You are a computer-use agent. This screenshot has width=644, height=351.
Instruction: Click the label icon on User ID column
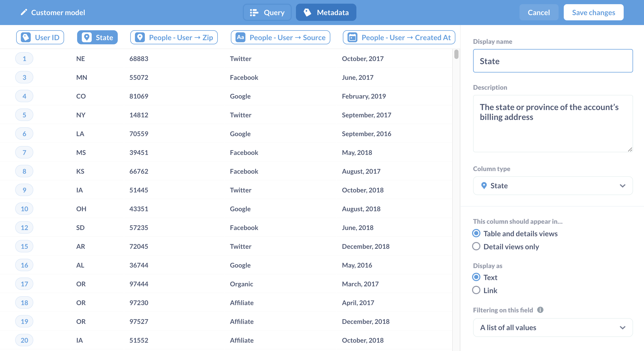tap(26, 37)
